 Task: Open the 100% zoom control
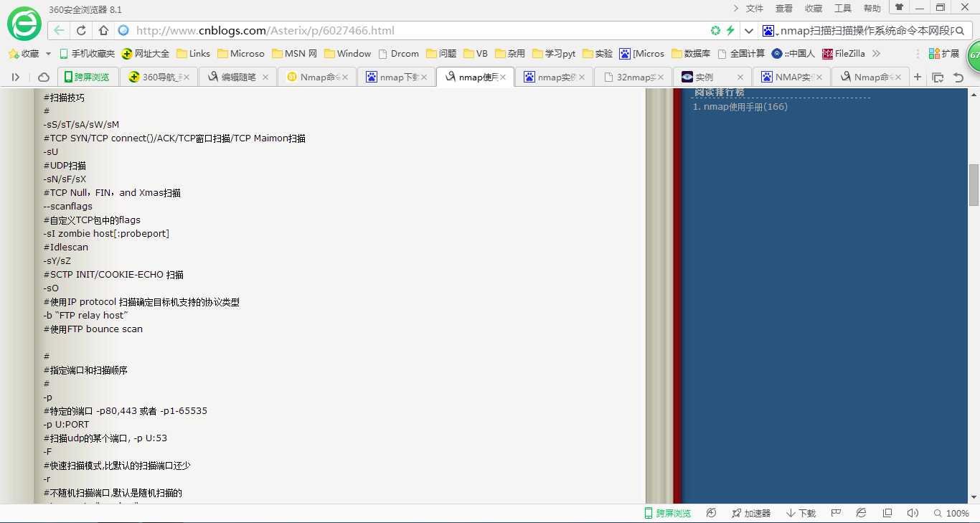coord(952,513)
